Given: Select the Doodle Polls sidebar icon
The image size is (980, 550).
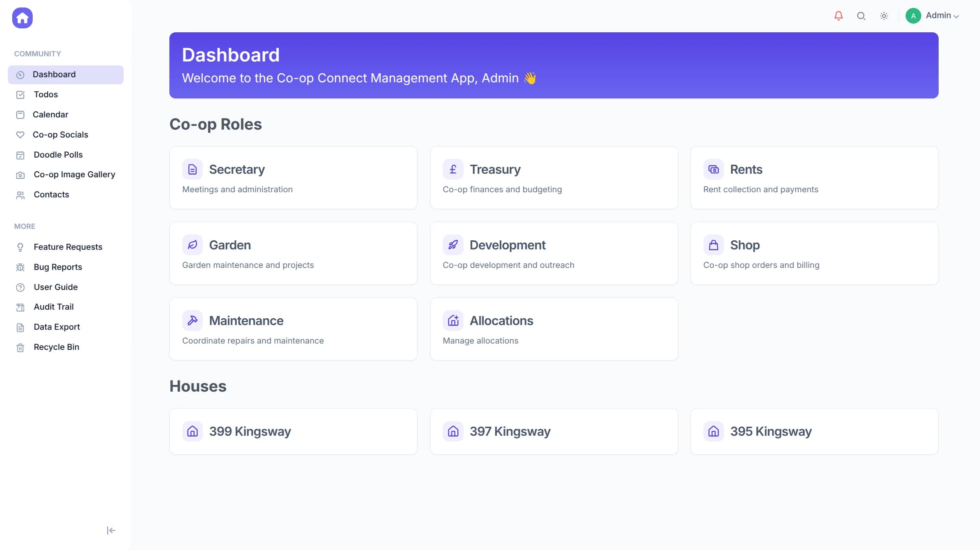Looking at the screenshot, I should click(20, 154).
